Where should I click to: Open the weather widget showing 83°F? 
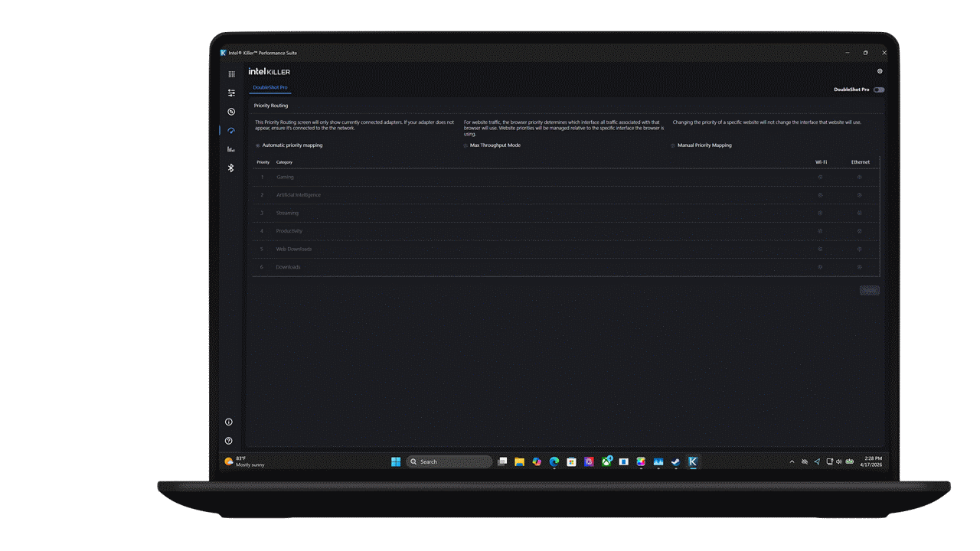(x=245, y=461)
